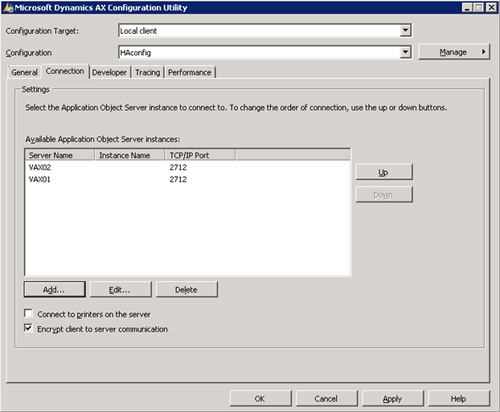Click the Add... button

tap(55, 289)
